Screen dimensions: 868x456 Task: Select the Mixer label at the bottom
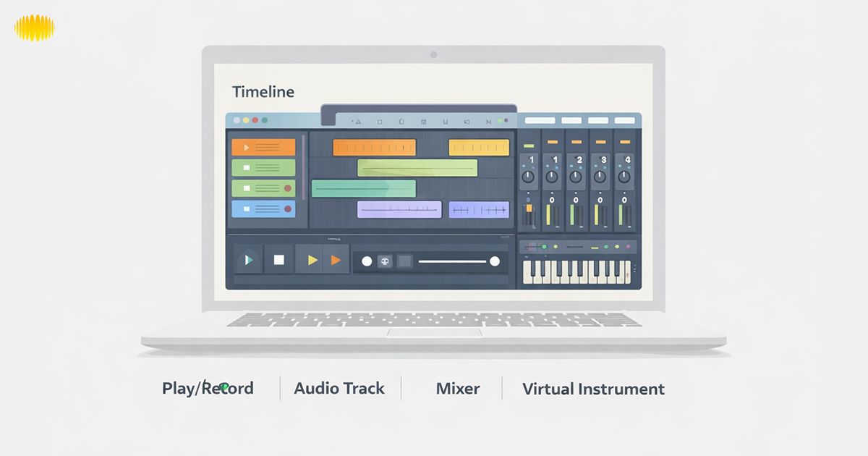[457, 389]
